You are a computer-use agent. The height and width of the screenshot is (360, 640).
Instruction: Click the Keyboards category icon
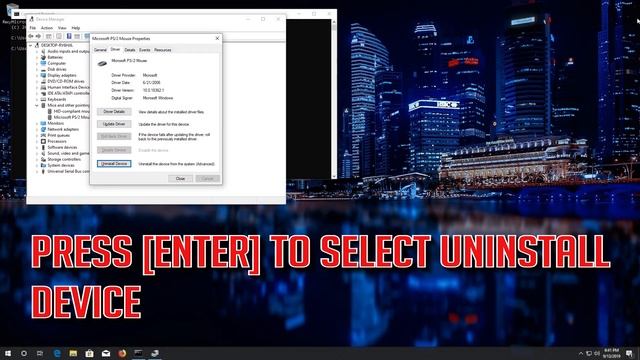pyautogui.click(x=43, y=99)
